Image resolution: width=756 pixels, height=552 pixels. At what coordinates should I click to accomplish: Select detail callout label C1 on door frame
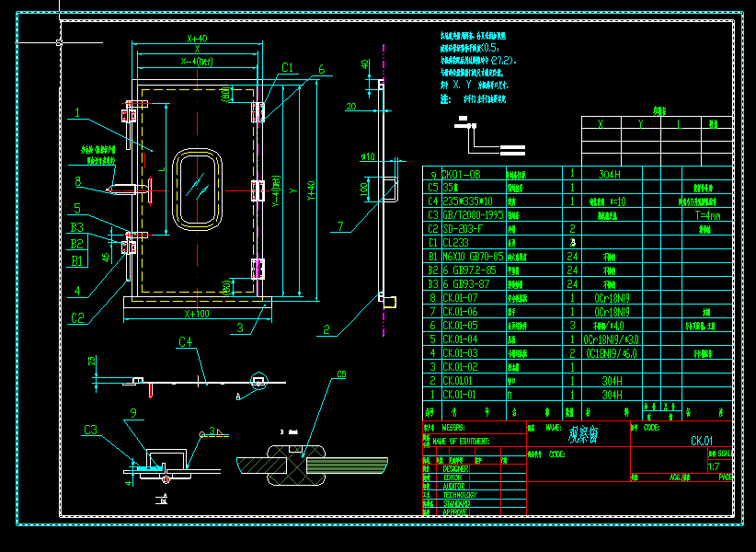(x=289, y=64)
